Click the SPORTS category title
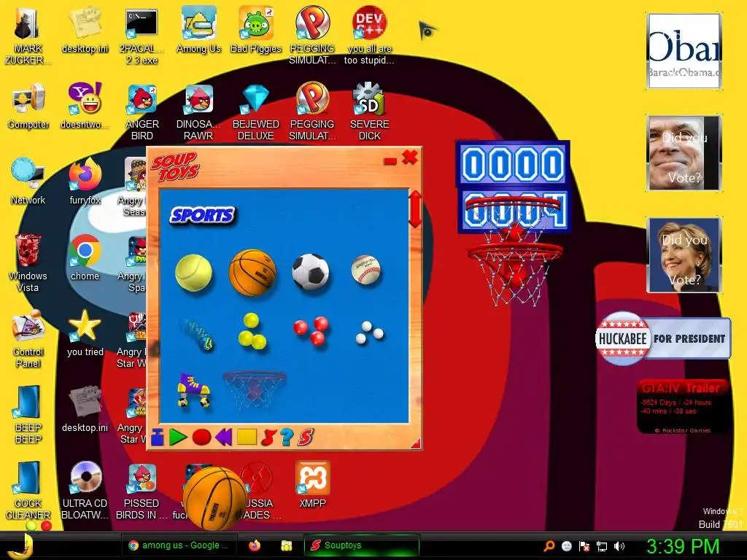This screenshot has width=747, height=560. coord(203,215)
